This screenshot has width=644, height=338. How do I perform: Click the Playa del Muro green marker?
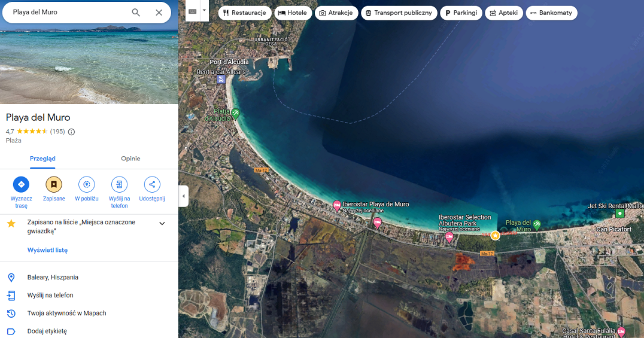click(x=536, y=225)
